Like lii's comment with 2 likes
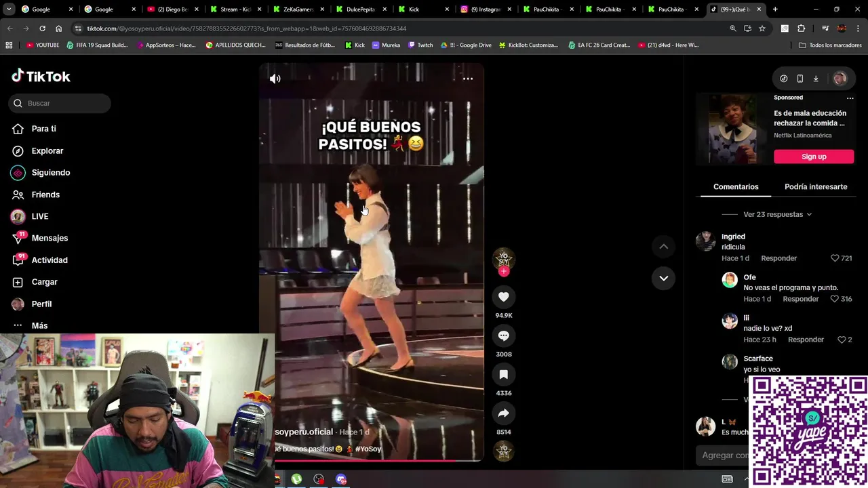 point(841,340)
